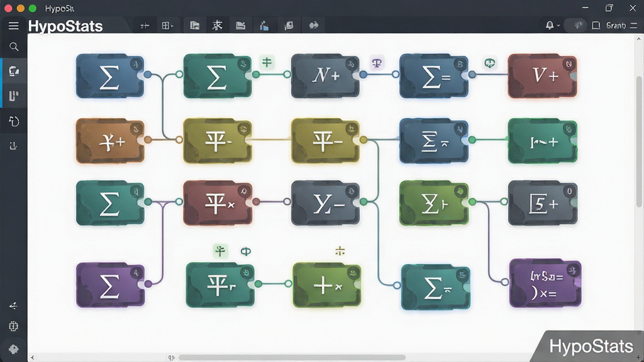
Task: Click the output port of the red 平× node
Action: [256, 202]
